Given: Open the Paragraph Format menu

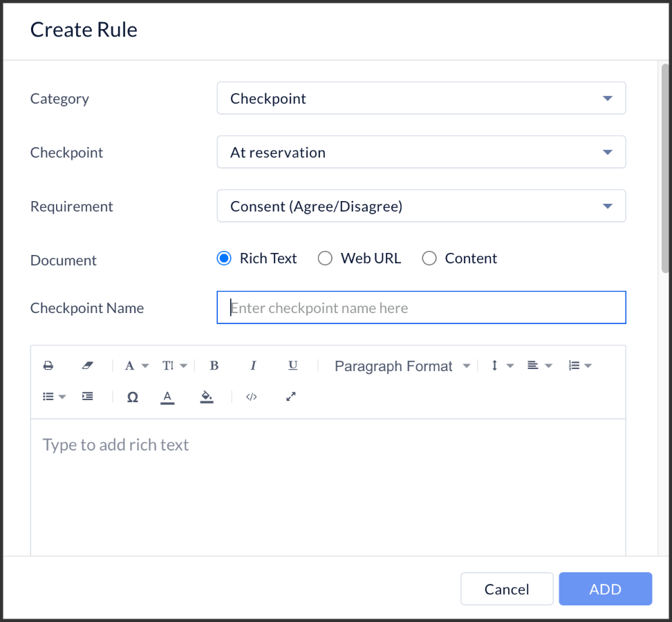Looking at the screenshot, I should click(x=402, y=366).
